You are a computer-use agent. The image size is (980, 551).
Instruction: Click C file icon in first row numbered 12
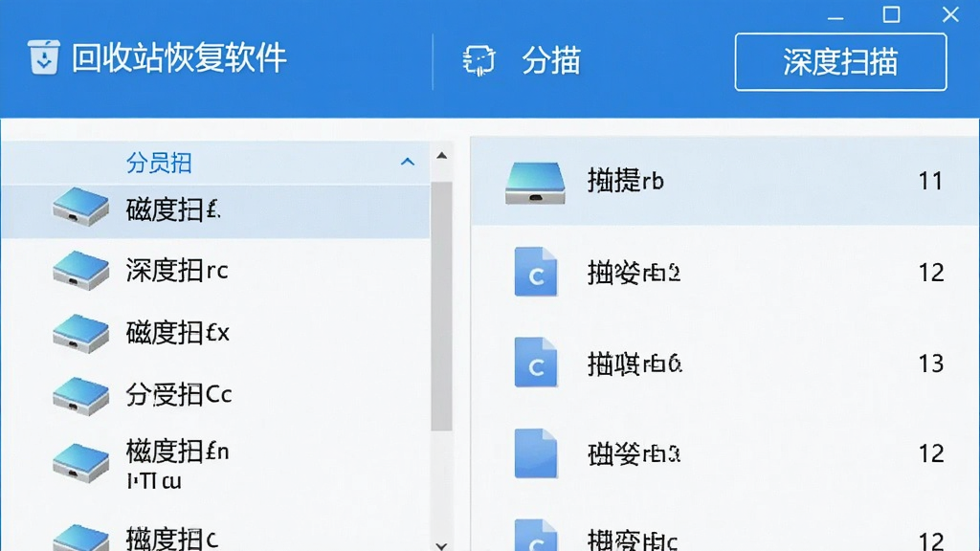536,272
